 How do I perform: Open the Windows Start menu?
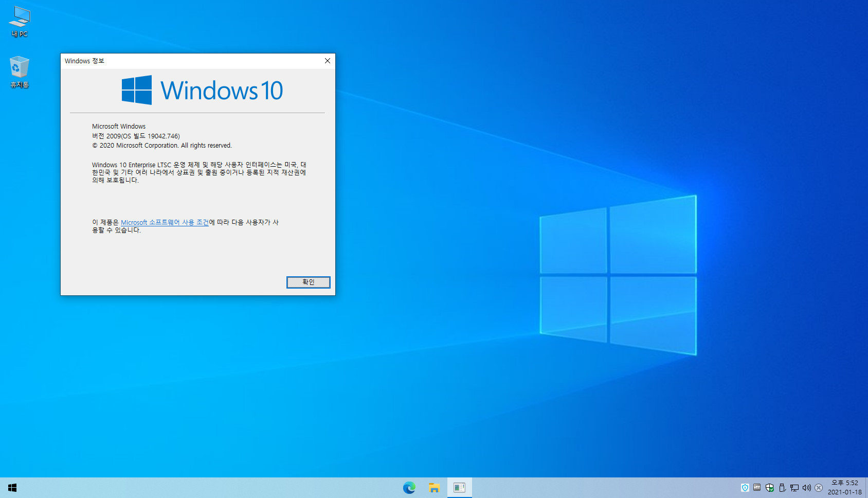(12, 488)
